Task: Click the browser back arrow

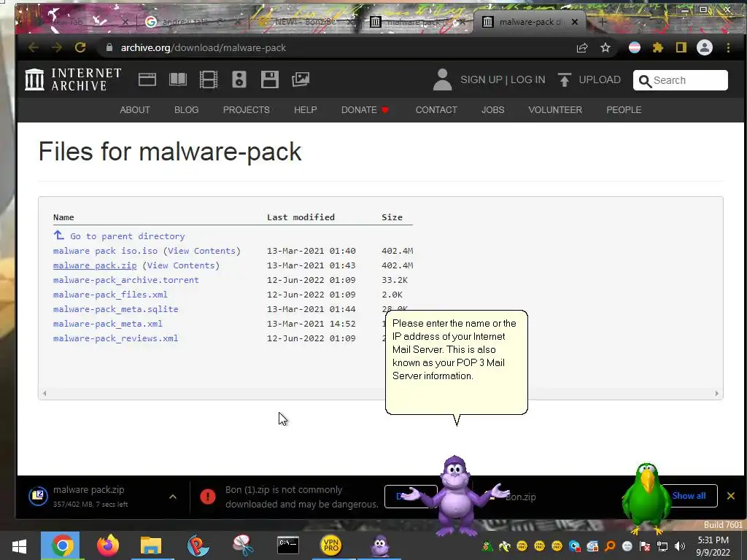Action: pos(33,47)
